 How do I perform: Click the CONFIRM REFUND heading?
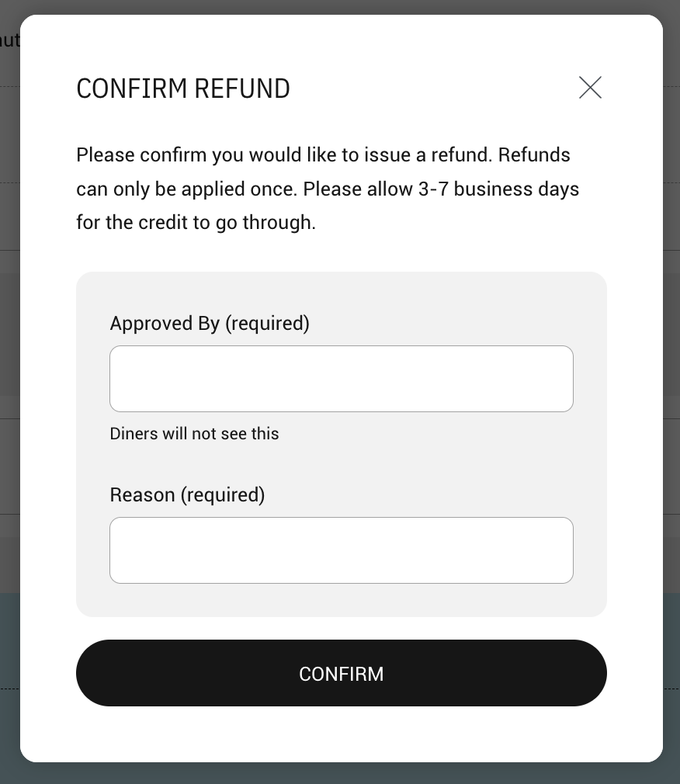[x=183, y=88]
